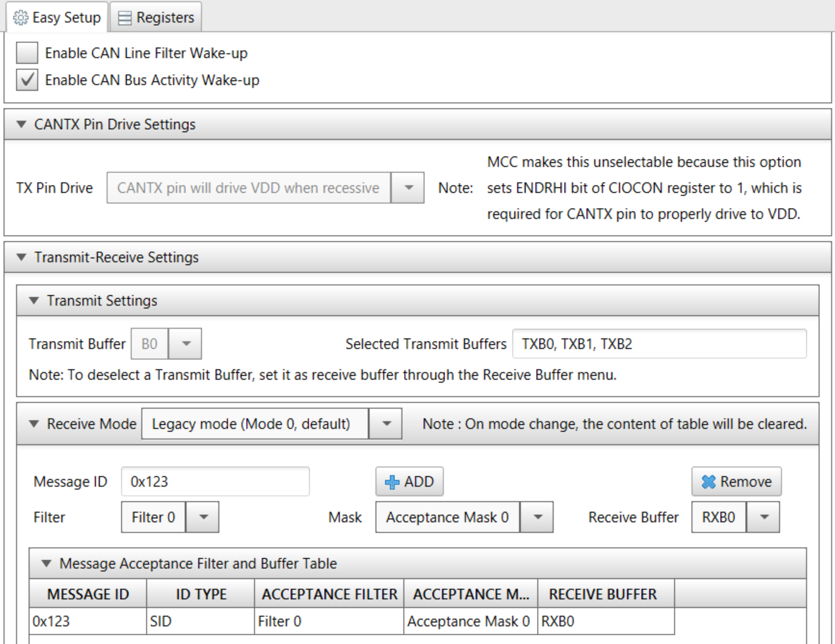Enable CAN Line Filter Wake-up checkbox

27,53
